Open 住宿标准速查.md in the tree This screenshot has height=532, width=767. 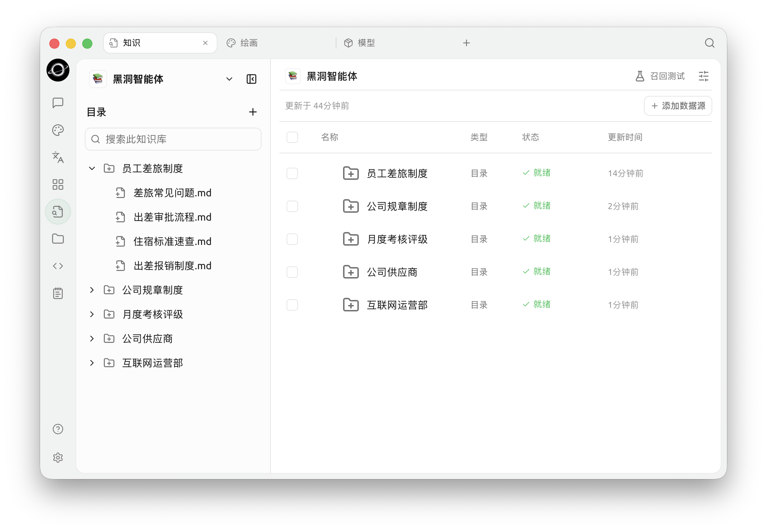(x=172, y=241)
